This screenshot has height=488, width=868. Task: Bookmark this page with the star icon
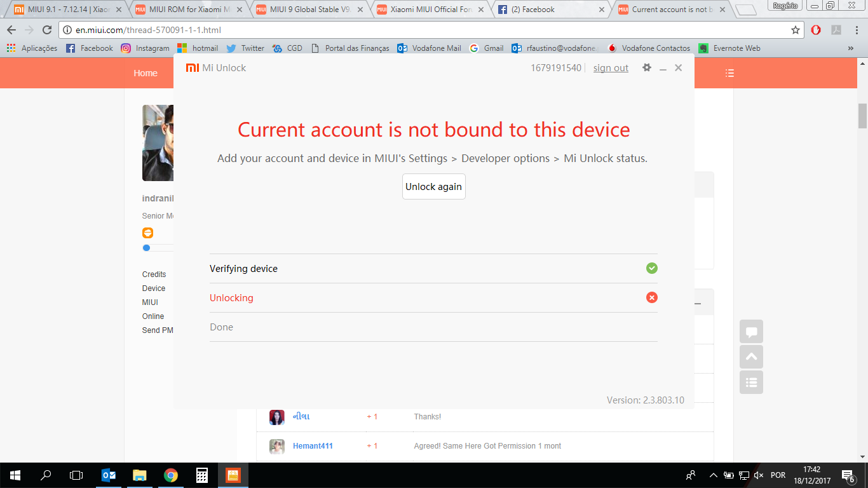click(x=795, y=30)
